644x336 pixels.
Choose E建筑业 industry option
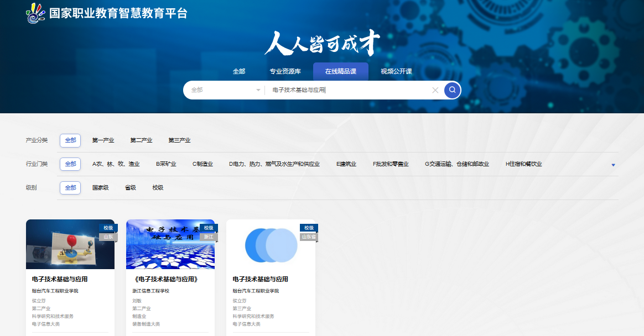pyautogui.click(x=346, y=164)
